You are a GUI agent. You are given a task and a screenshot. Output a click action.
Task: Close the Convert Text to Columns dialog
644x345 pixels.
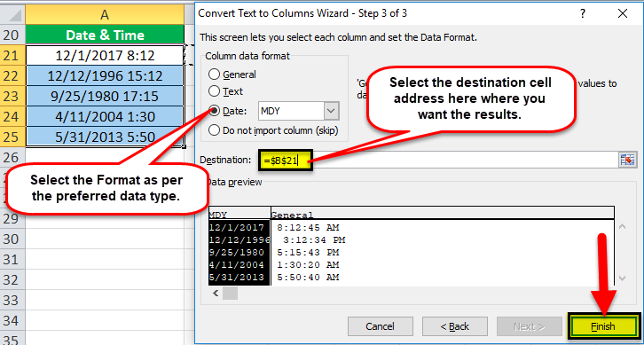622,14
